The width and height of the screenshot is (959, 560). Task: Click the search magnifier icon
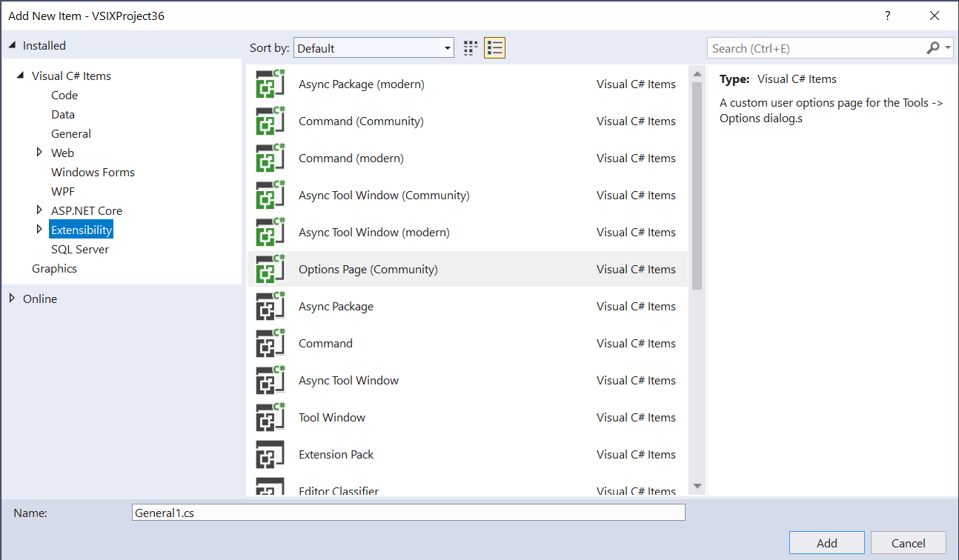[x=933, y=48]
